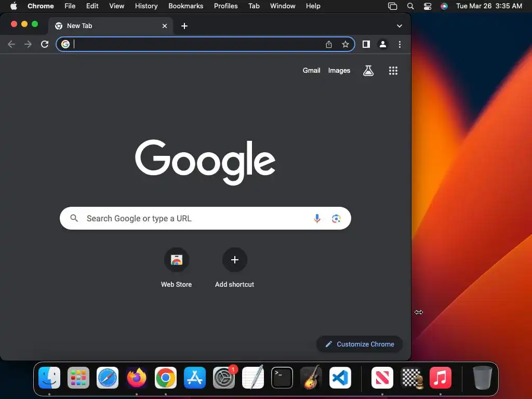Open the Chrome application menu
The image size is (532, 399).
[x=41, y=6]
